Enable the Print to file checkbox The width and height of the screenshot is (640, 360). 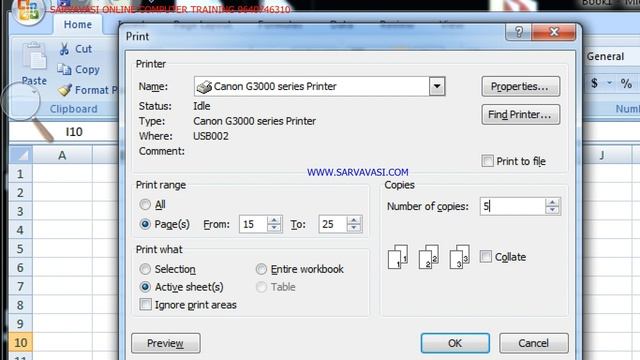tap(487, 161)
